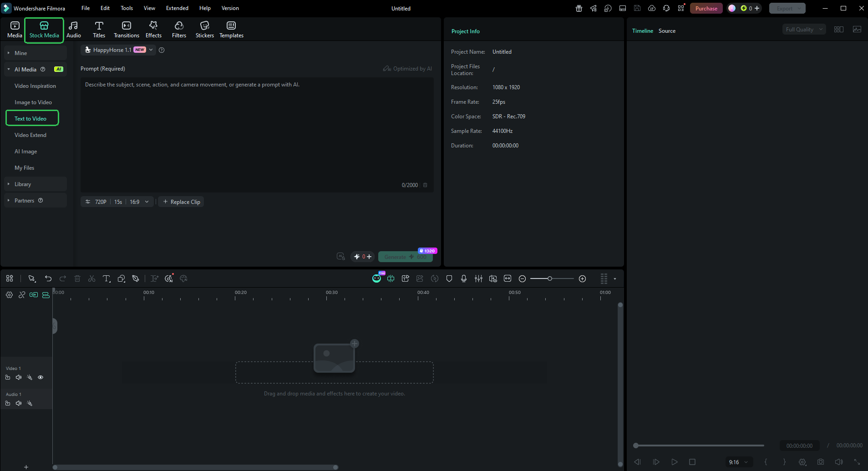Open the Tools menu
This screenshot has width=868, height=471.
[x=127, y=8]
